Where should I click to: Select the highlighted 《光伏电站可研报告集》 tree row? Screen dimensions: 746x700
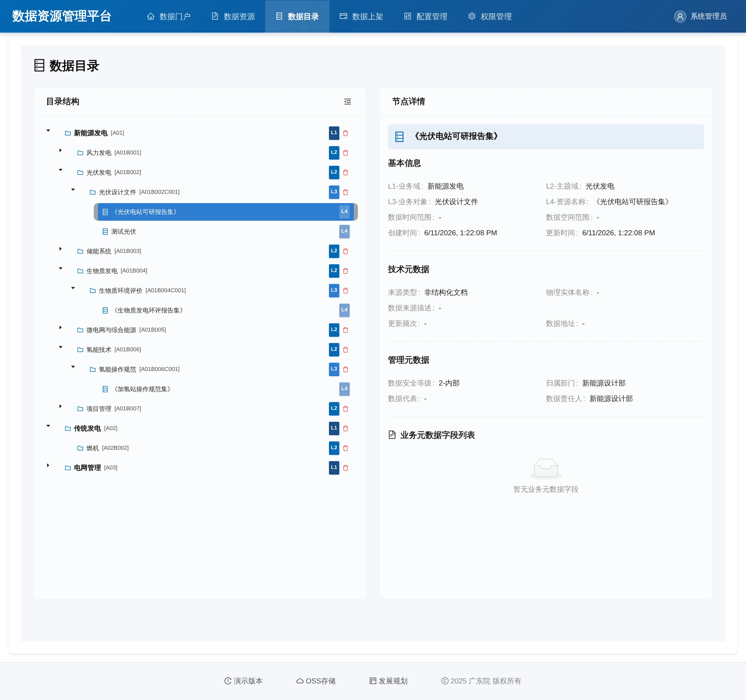point(226,212)
